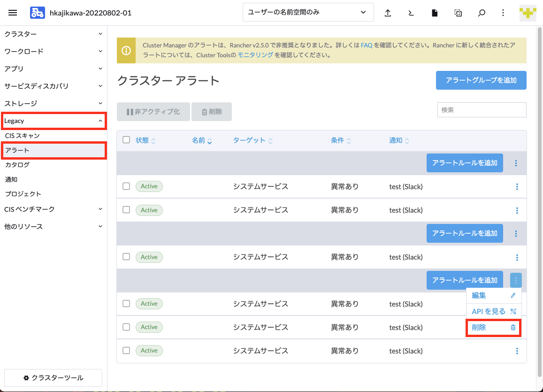Image resolution: width=543 pixels, height=392 pixels.
Task: Sort by 通知 column arrows
Action: [407, 140]
